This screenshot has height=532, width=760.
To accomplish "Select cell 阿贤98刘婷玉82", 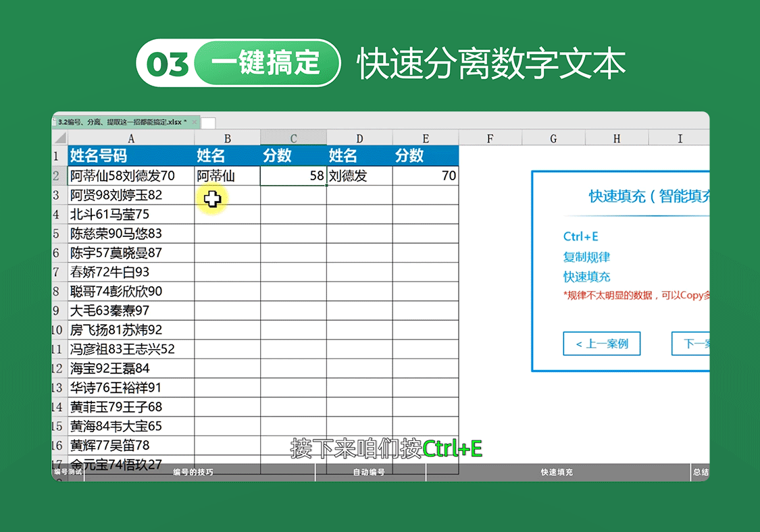I will [131, 195].
